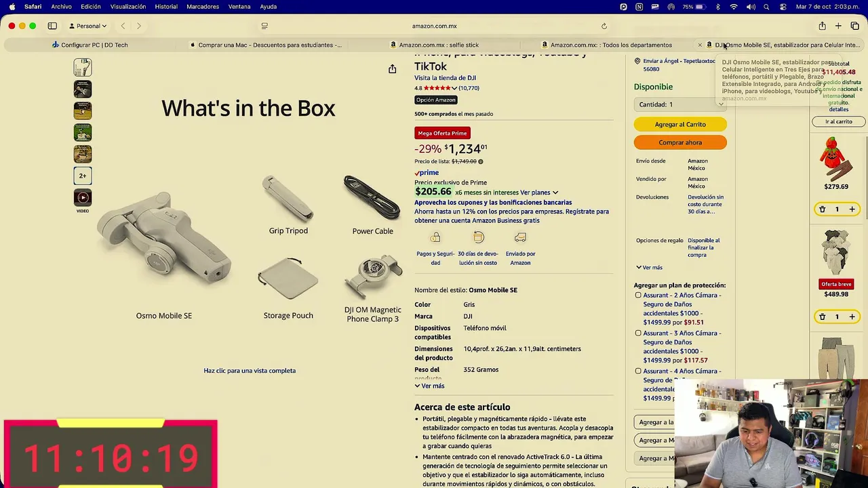This screenshot has height=488, width=868.
Task: Expand the Ver planes dropdown
Action: pos(539,192)
